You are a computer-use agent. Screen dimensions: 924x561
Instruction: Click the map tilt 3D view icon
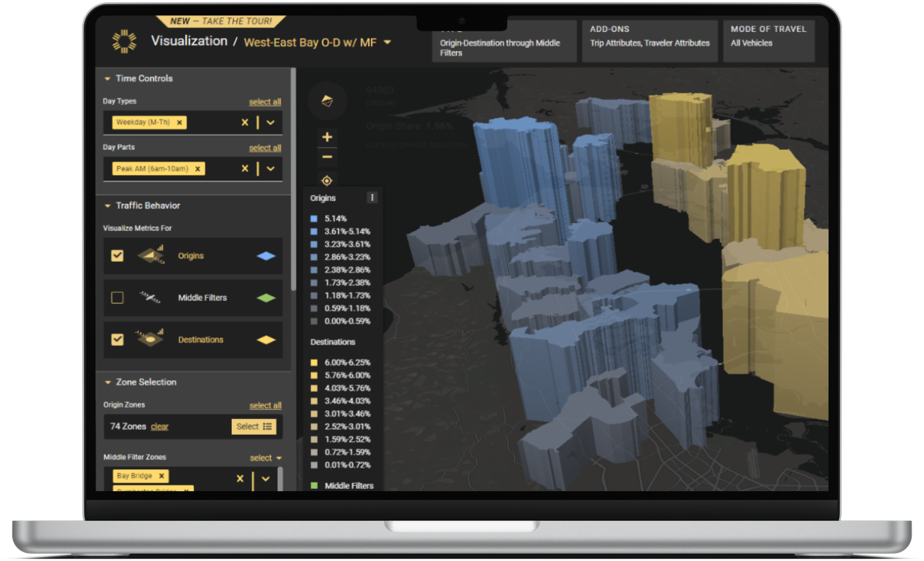[x=326, y=101]
